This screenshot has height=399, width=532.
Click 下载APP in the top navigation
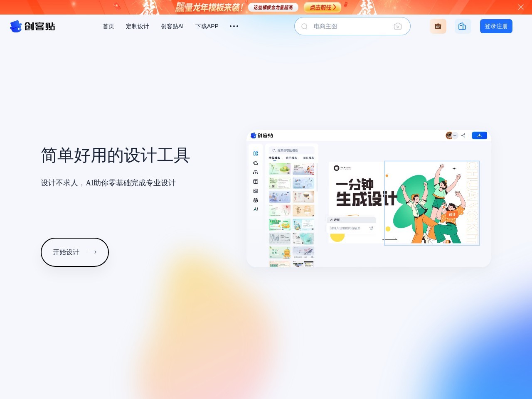[x=207, y=26]
